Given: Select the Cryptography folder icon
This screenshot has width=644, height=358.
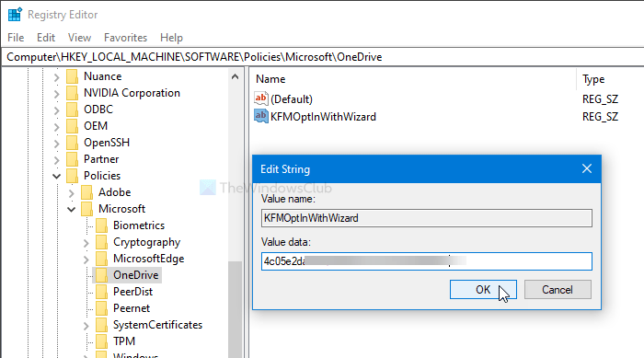Looking at the screenshot, I should pyautogui.click(x=101, y=242).
